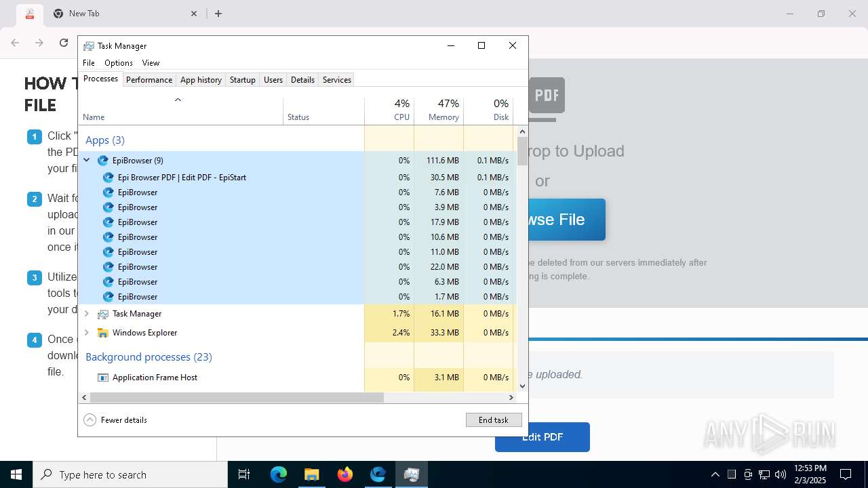Sort by the Disk column header
868x488 pixels.
(x=488, y=110)
